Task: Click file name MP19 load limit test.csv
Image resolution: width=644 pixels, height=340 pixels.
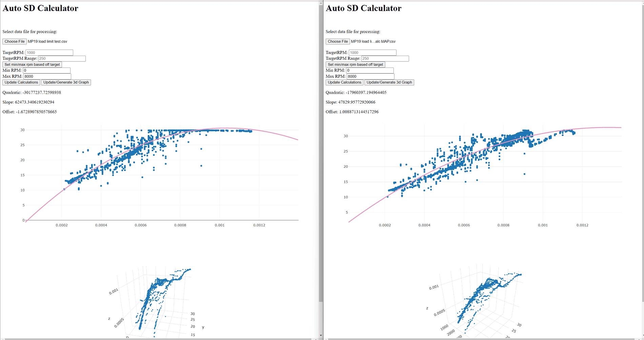Action: [47, 41]
